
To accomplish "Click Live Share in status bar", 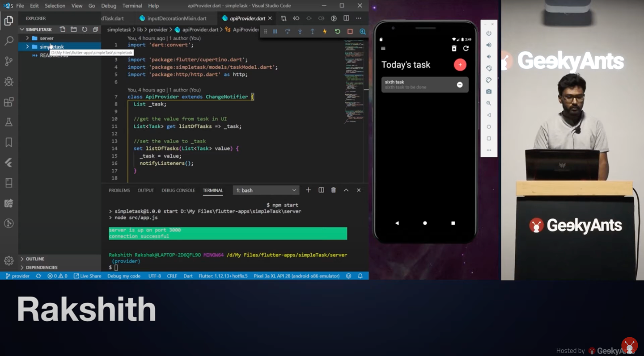I will [x=87, y=276].
